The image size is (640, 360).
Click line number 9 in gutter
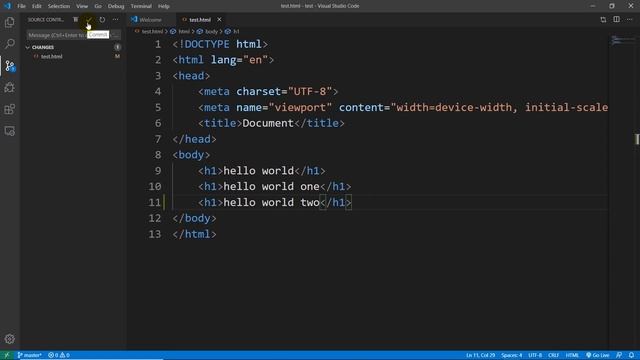pyautogui.click(x=158, y=171)
